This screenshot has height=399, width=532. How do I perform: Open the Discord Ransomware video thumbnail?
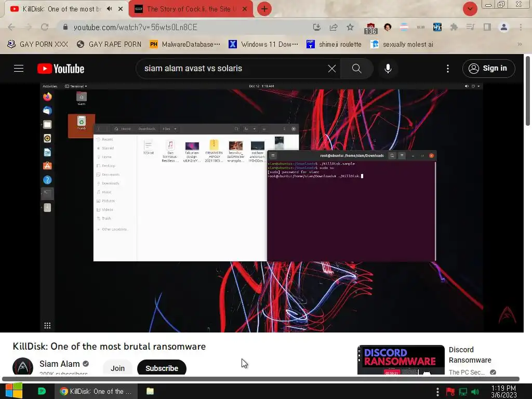tap(401, 360)
